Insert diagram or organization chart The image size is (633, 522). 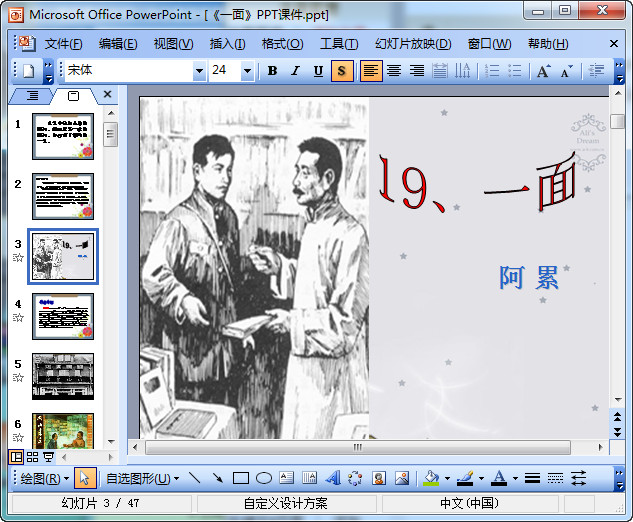[x=356, y=478]
